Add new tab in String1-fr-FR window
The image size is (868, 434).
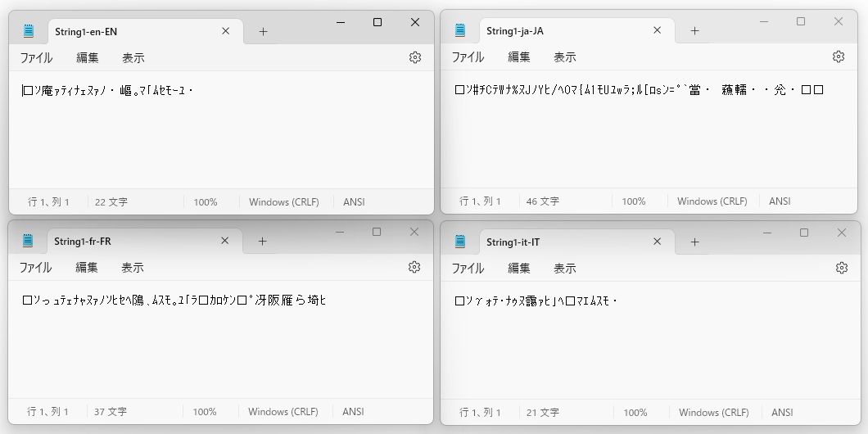tap(262, 242)
